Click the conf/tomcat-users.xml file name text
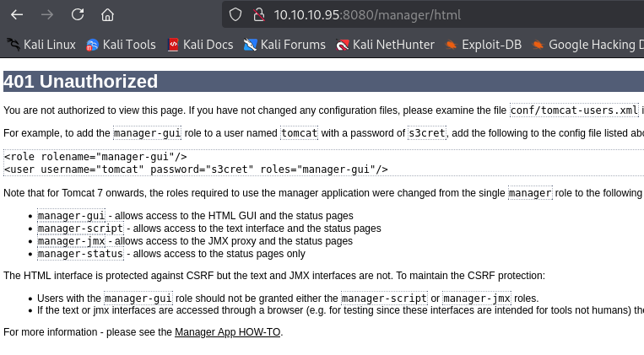Screen dimensions: 644x355 (x=574, y=110)
